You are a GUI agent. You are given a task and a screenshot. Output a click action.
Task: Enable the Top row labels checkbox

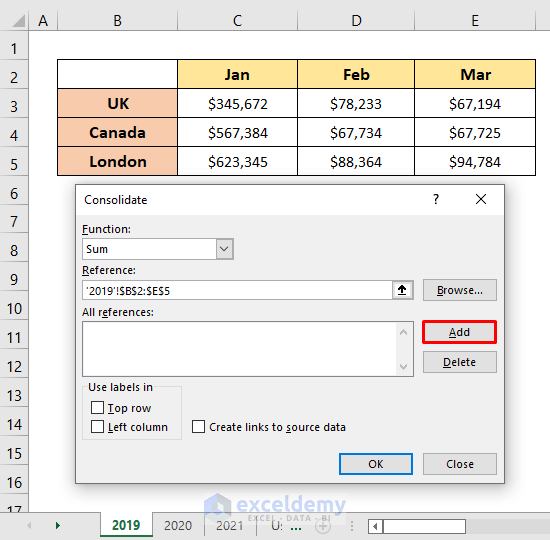[x=97, y=408]
